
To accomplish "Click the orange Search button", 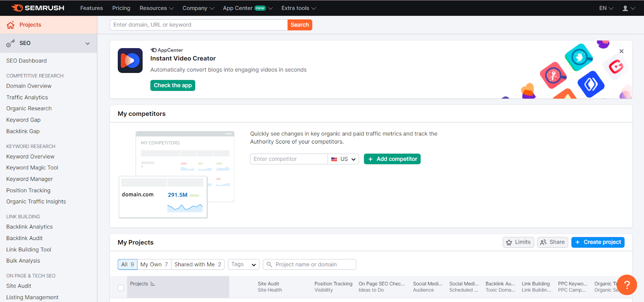I will [300, 25].
